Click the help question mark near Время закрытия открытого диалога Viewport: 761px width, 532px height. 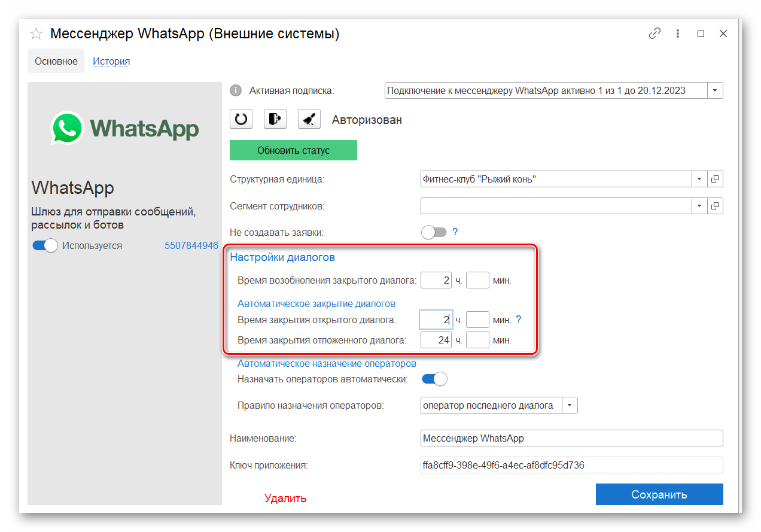[x=519, y=320]
